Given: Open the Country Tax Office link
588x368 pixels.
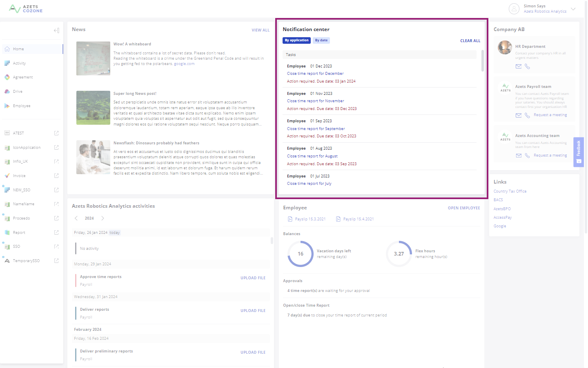Looking at the screenshot, I should click(x=510, y=191).
